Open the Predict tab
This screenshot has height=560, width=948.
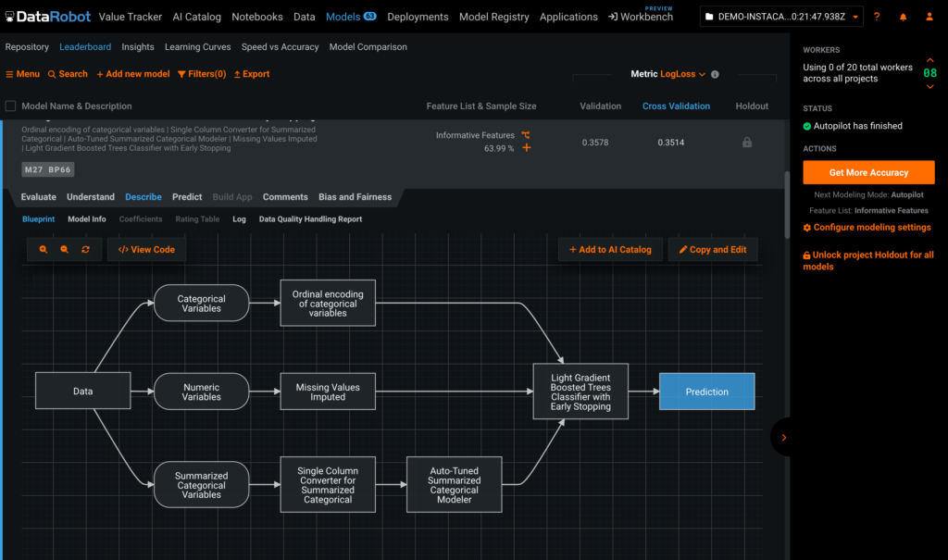[187, 197]
